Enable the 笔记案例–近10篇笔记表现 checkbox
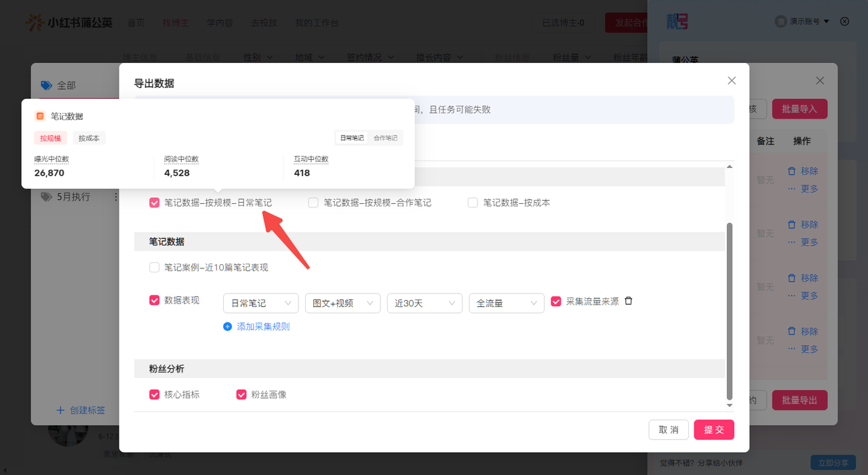This screenshot has width=868, height=475. point(155,268)
